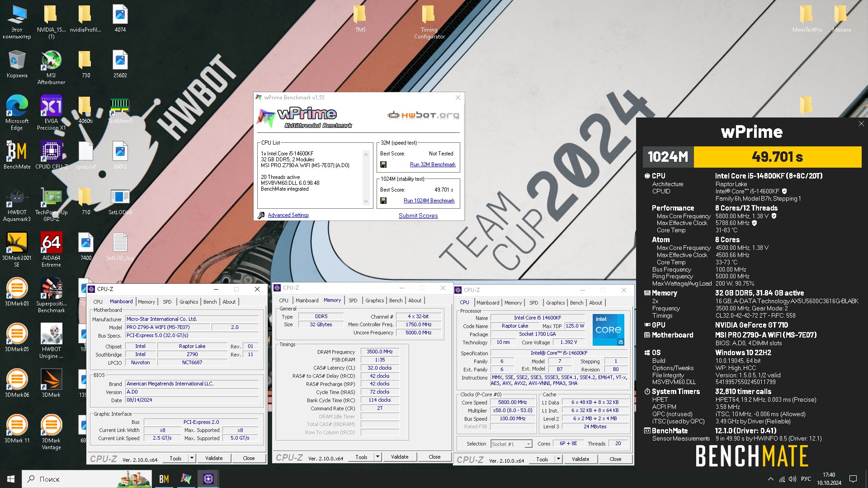Open the Recycle Bin (Корзина)
The width and height of the screenshot is (868, 488).
point(17,64)
